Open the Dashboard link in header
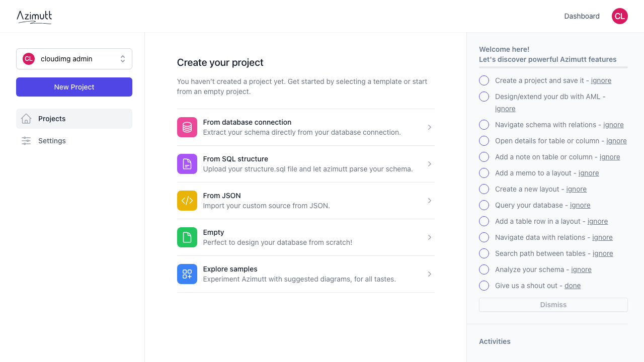This screenshot has width=644, height=362. click(x=582, y=16)
